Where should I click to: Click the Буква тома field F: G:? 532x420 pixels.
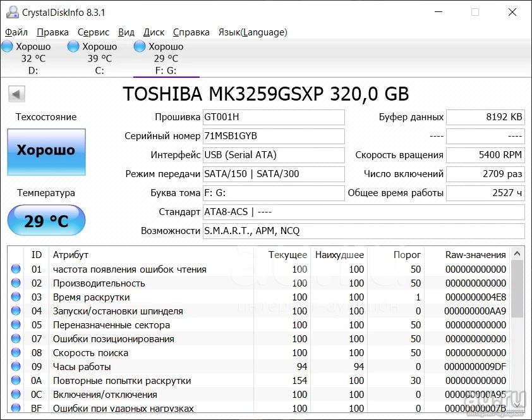point(274,193)
